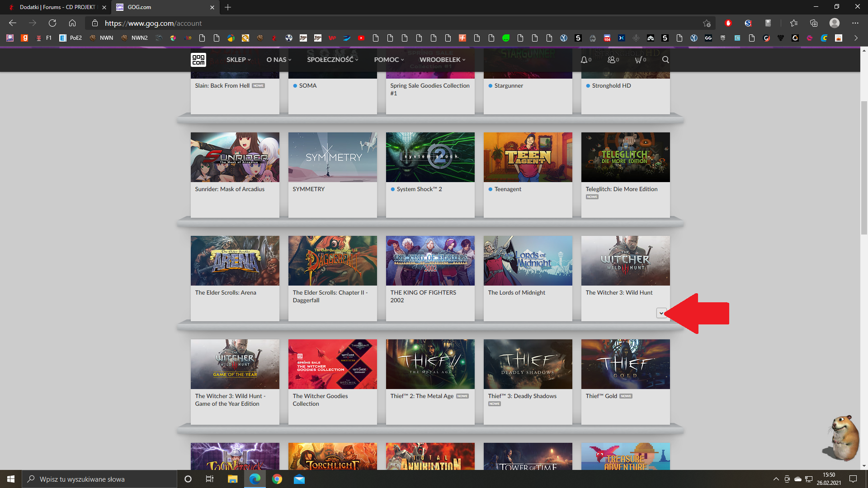Screen dimensions: 868x488
Task: Expand the WROOBELEK account dropdown
Action: coord(442,60)
